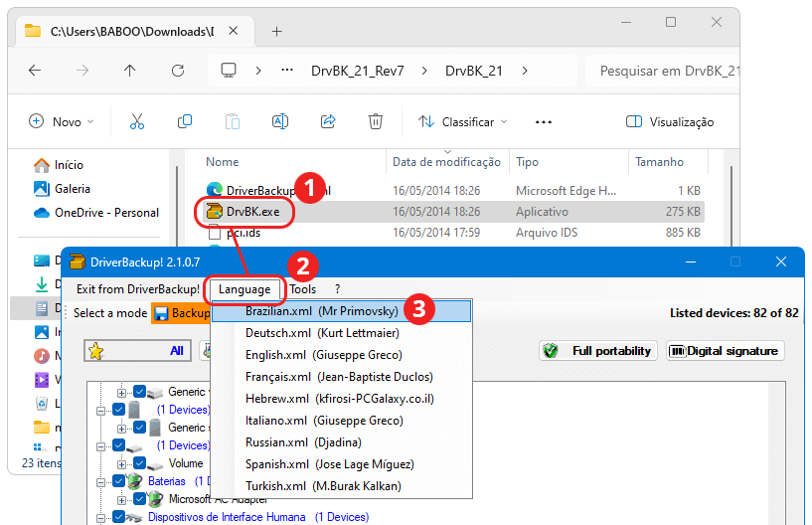Click the Cut scissors icon in Explorer toolbar
812x525 pixels.
pyautogui.click(x=137, y=121)
